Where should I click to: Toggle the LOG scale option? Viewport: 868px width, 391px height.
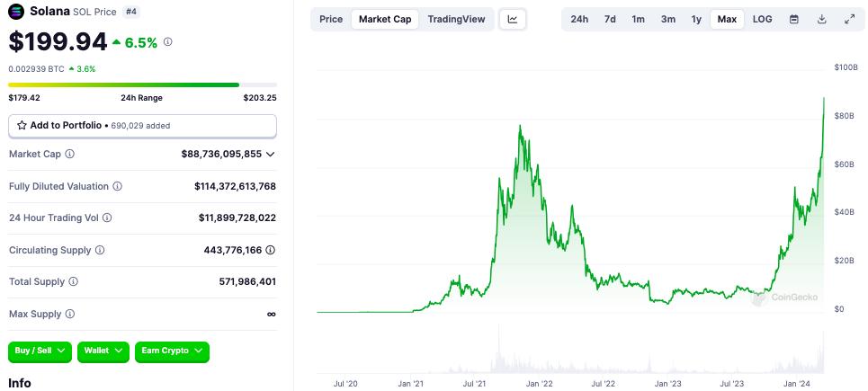click(x=762, y=19)
